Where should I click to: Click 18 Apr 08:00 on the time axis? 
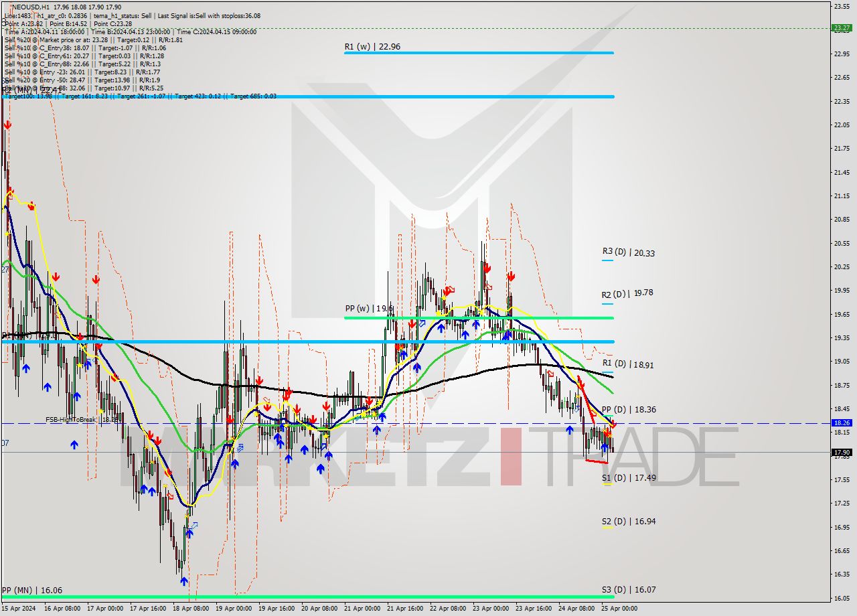pos(191,609)
